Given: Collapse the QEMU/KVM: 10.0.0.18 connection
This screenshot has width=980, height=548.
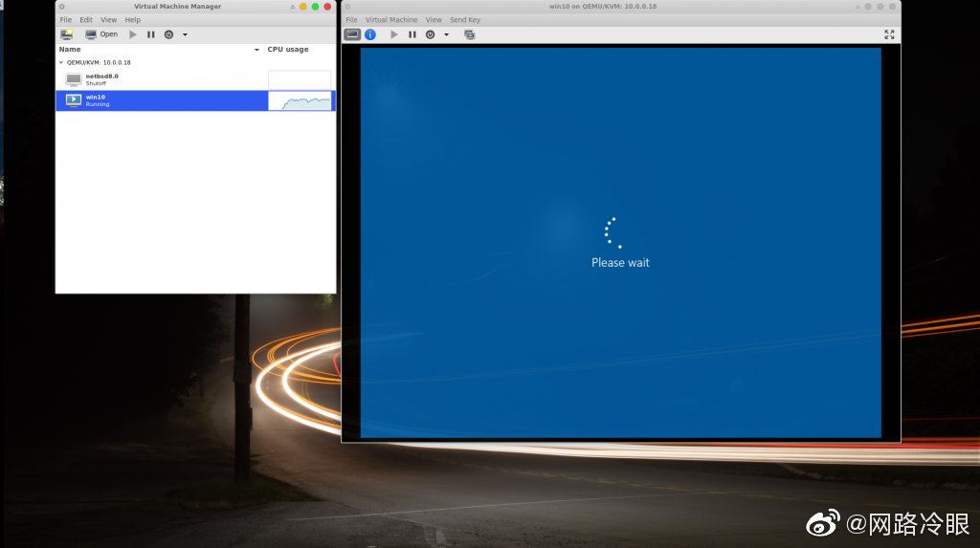Looking at the screenshot, I should coord(61,62).
